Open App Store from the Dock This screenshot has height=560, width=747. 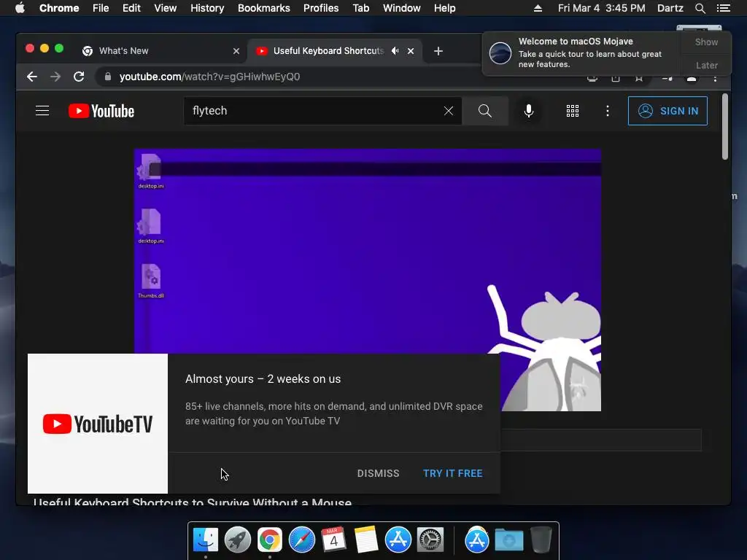point(398,540)
